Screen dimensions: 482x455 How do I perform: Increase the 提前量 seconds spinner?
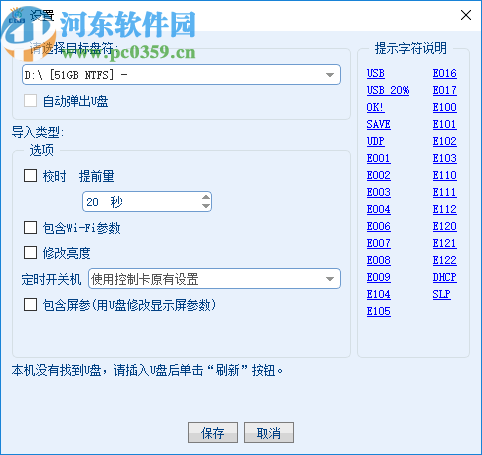click(206, 197)
